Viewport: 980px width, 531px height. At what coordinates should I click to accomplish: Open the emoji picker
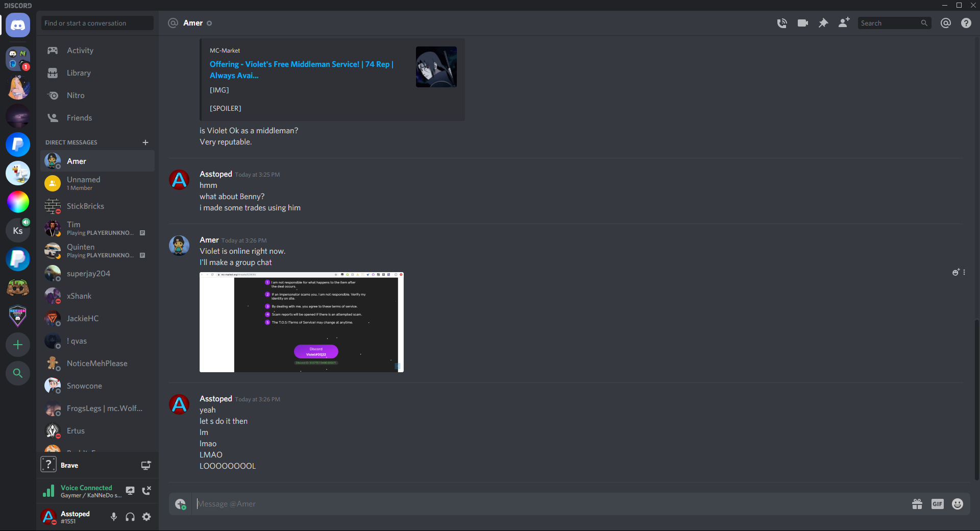[x=958, y=504]
